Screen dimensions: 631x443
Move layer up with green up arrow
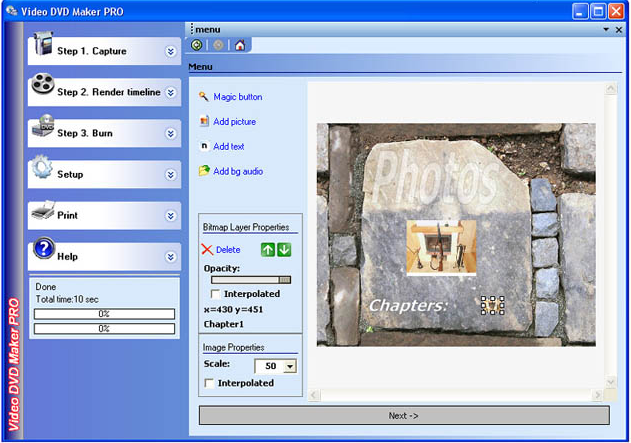268,249
